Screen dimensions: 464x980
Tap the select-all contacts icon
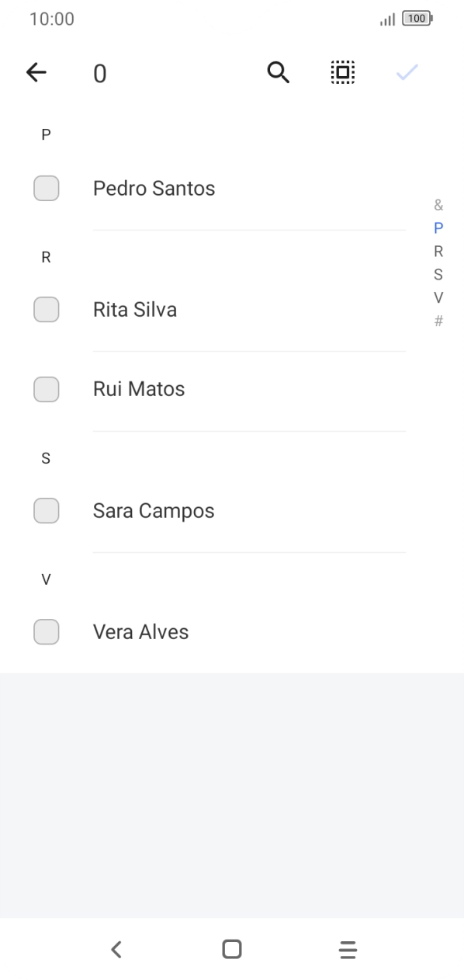(342, 71)
